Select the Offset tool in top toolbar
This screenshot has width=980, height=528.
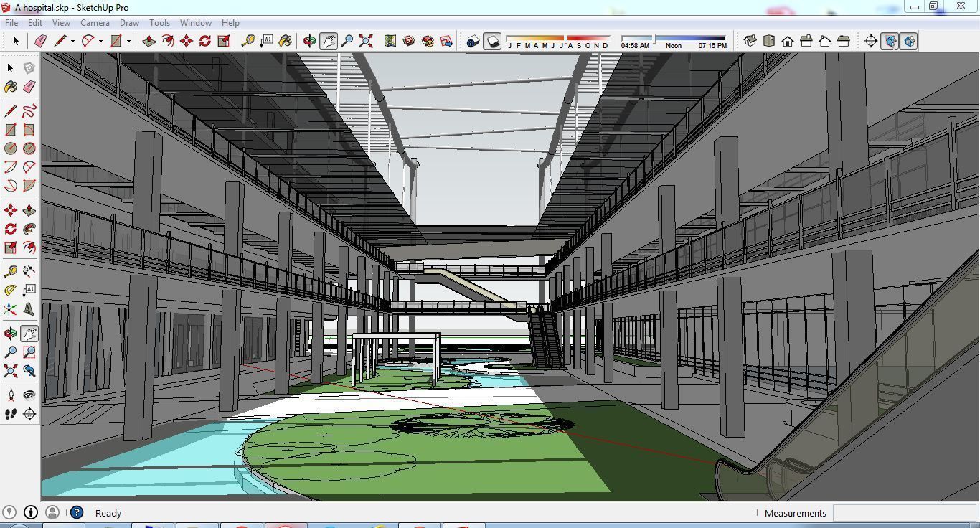tap(168, 41)
